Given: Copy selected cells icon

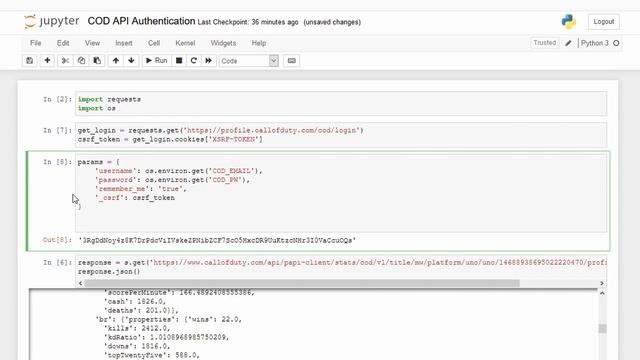Looking at the screenshot, I should 81,60.
